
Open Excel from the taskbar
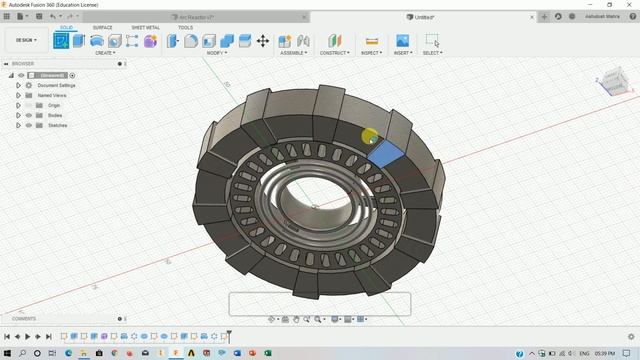[268, 353]
